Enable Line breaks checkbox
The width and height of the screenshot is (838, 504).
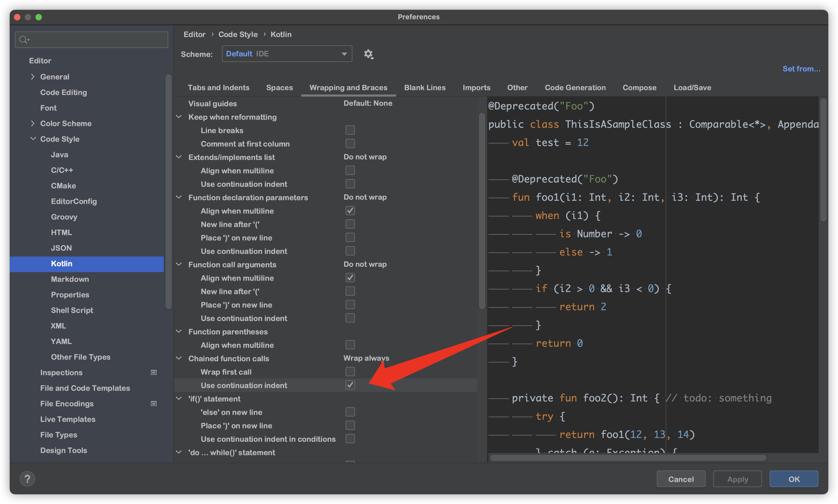350,130
